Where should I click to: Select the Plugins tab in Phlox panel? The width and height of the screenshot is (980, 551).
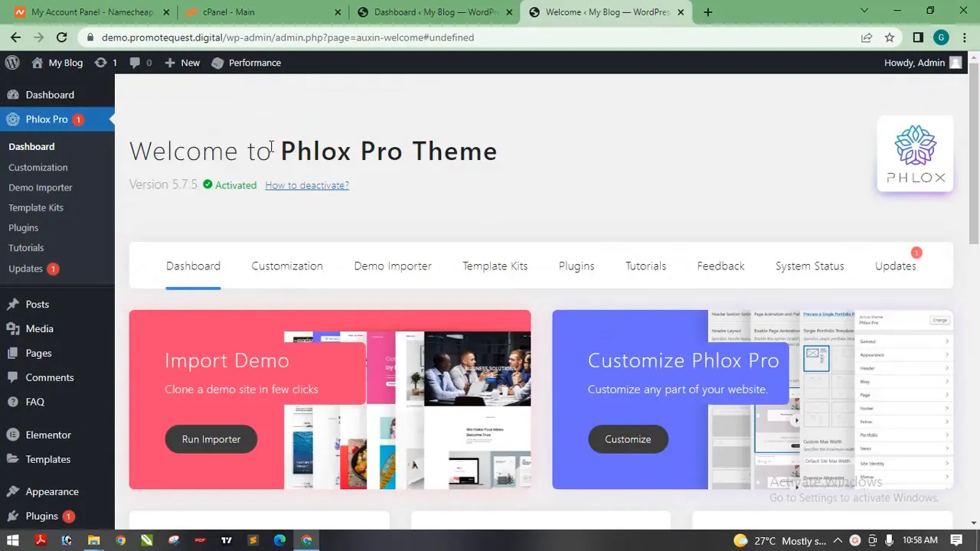[577, 266]
